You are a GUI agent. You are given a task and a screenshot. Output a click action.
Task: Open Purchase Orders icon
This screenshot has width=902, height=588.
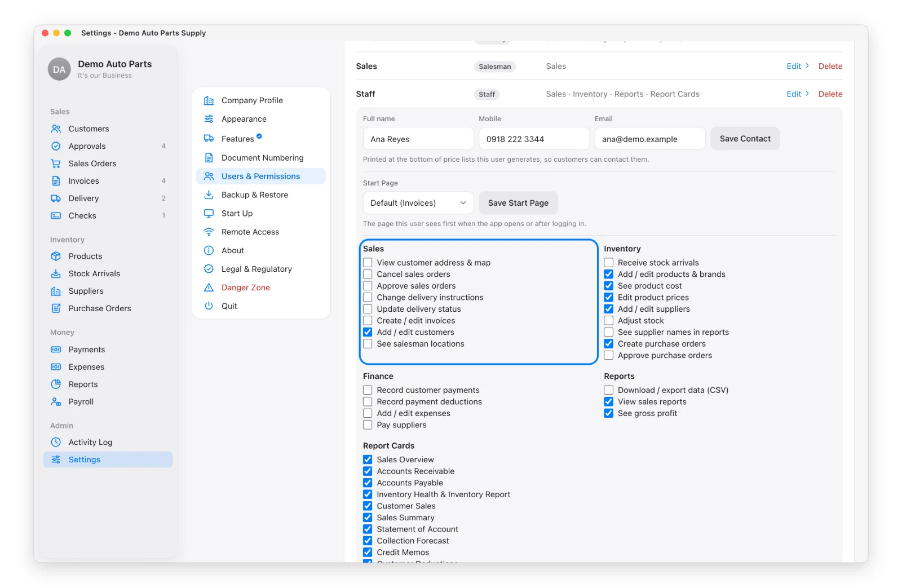(56, 308)
